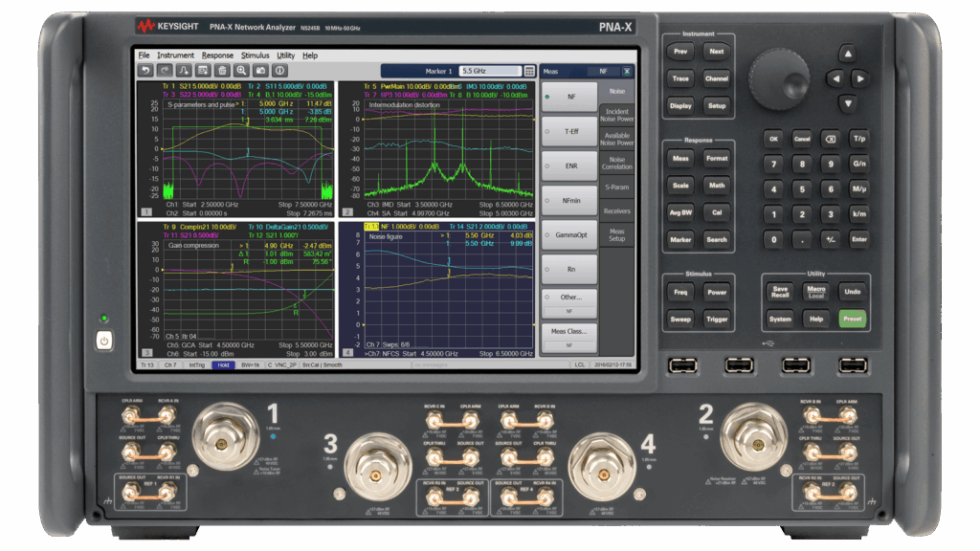The width and height of the screenshot is (980, 551).
Task: Select the NFmin measurement softkey
Action: tap(569, 201)
